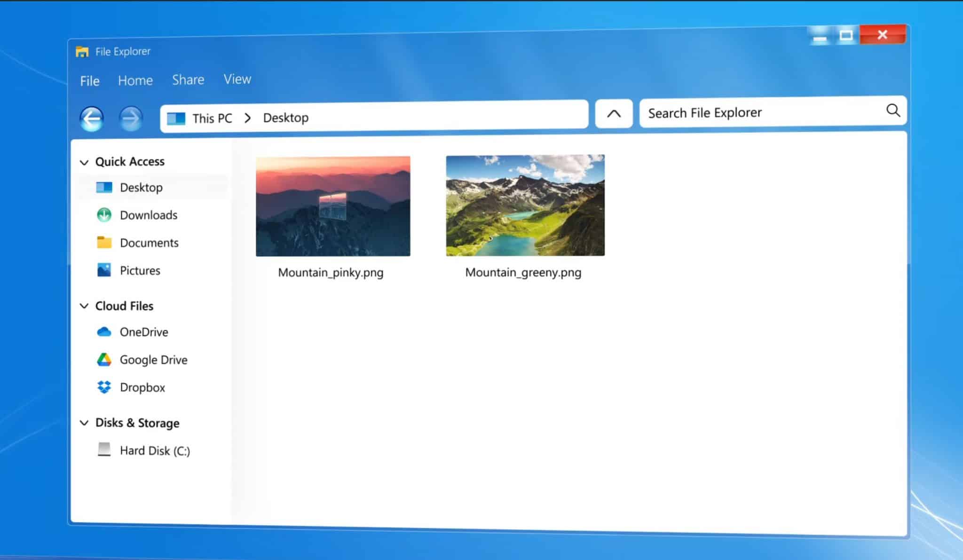Click the File Explorer logo icon

[x=82, y=50]
